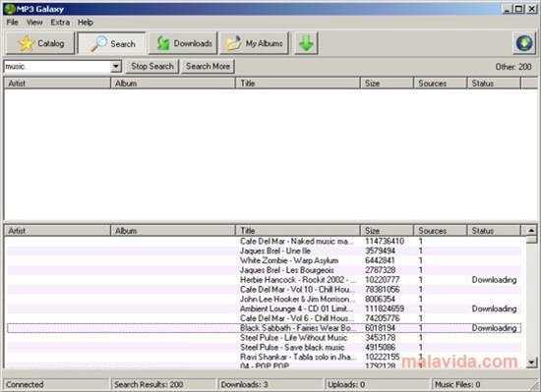
Task: Sort lower results by Size header
Action: 387,231
